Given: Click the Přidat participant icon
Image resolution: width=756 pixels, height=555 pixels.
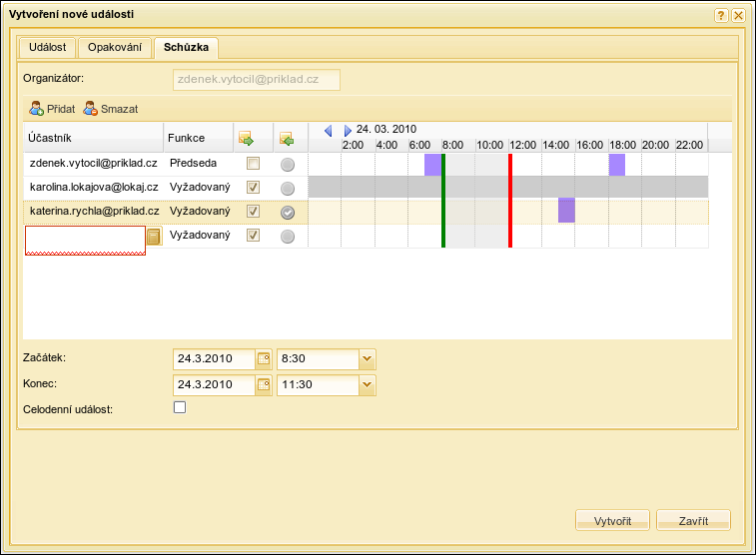Looking at the screenshot, I should click(36, 108).
